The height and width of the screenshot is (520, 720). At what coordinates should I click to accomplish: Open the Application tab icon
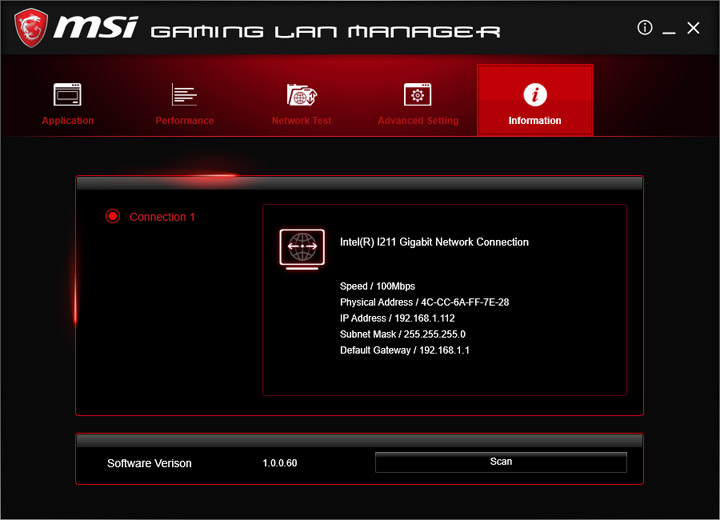click(68, 94)
